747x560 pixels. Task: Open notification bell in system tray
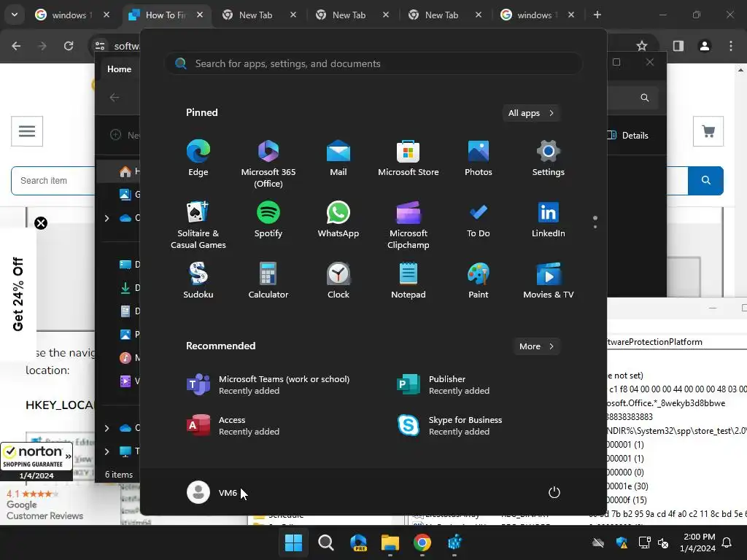[x=727, y=542]
